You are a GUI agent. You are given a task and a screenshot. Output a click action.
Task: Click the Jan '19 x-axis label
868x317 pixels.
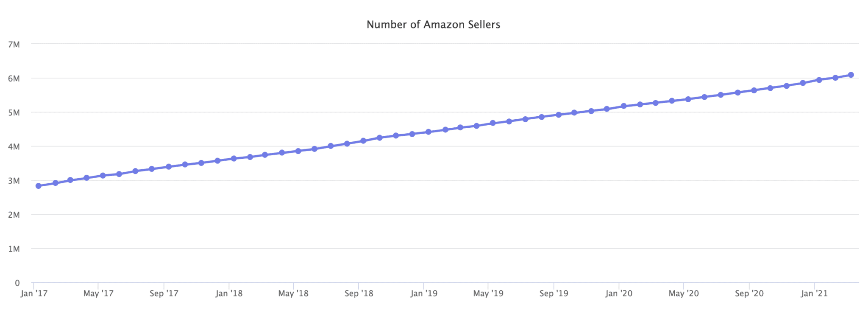424,294
